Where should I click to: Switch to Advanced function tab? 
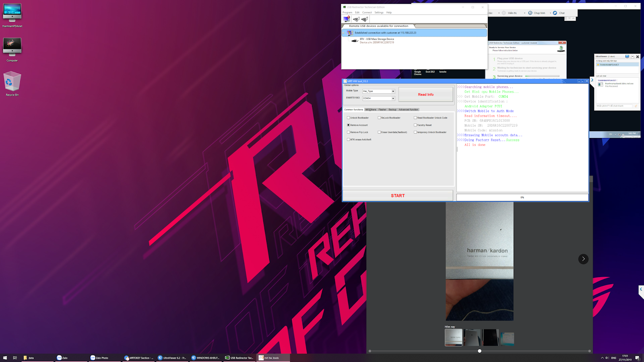point(409,109)
